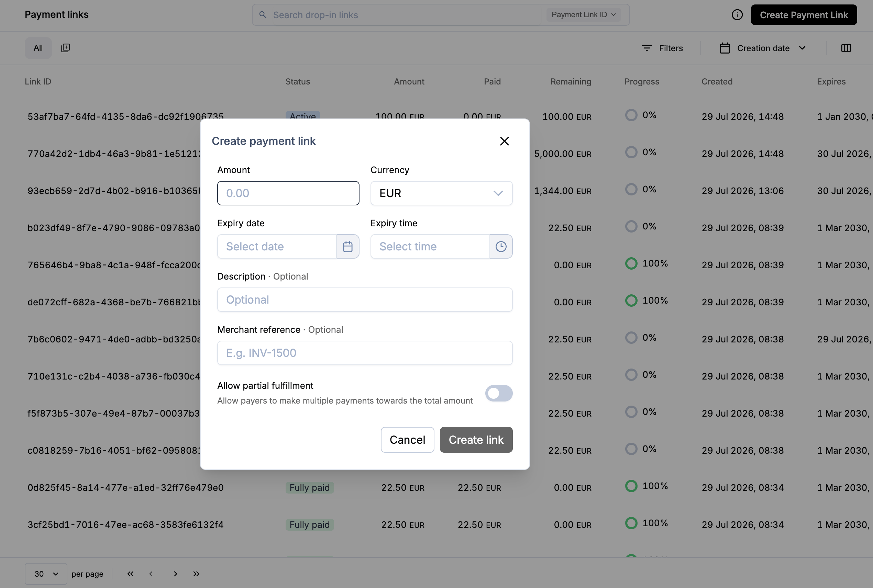The height and width of the screenshot is (588, 873).
Task: Click 100% progress ring in 765646b4 row
Action: [x=631, y=264]
